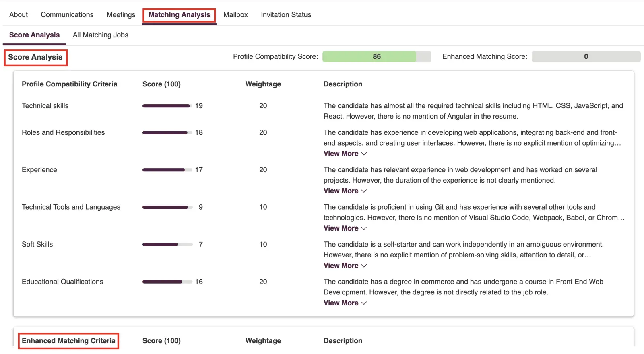The height and width of the screenshot is (354, 644).
Task: Click the Soft Skills score bar
Action: pos(167,244)
